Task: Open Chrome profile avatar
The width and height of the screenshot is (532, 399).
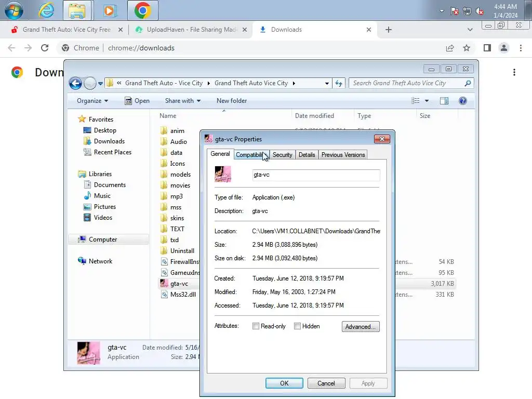Action: click(x=504, y=48)
